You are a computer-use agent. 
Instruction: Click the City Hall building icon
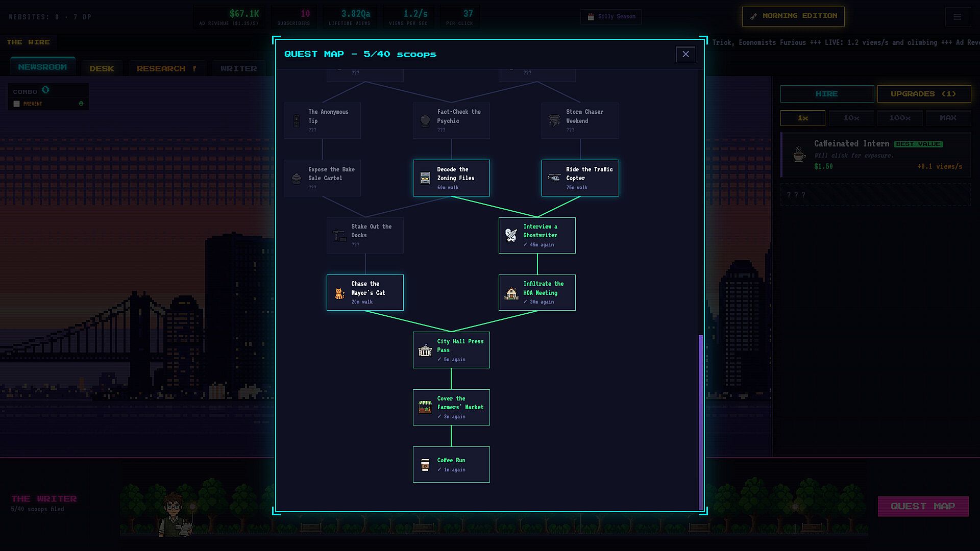[425, 350]
